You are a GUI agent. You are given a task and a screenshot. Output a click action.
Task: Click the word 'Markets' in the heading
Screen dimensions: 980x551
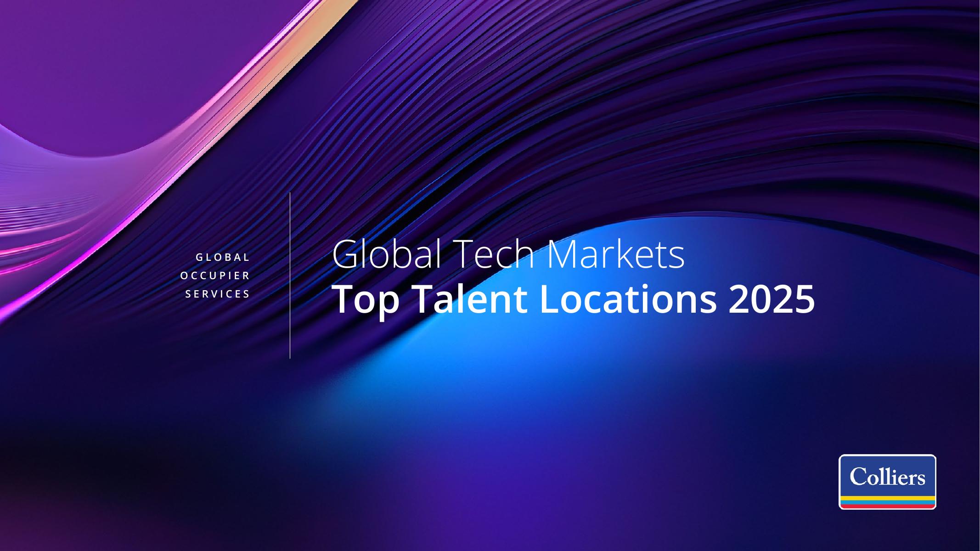click(x=616, y=255)
